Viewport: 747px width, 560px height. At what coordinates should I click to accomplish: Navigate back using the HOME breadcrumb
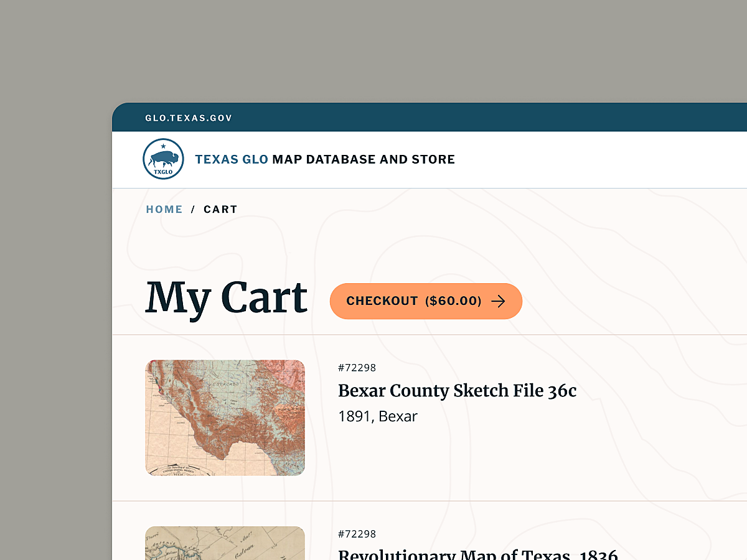coord(164,209)
